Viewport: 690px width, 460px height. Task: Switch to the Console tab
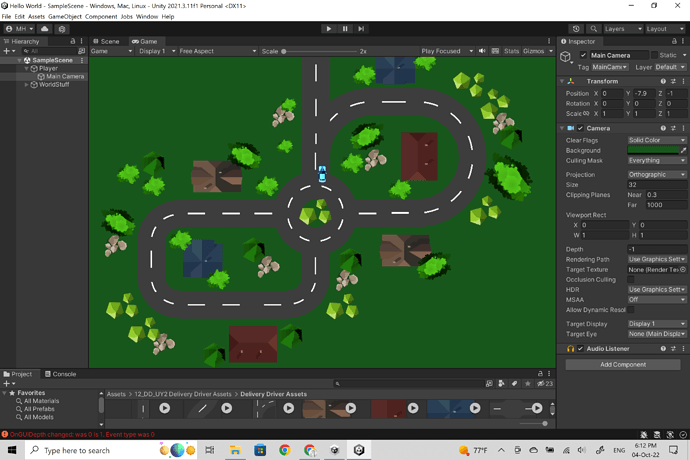pyautogui.click(x=60, y=374)
